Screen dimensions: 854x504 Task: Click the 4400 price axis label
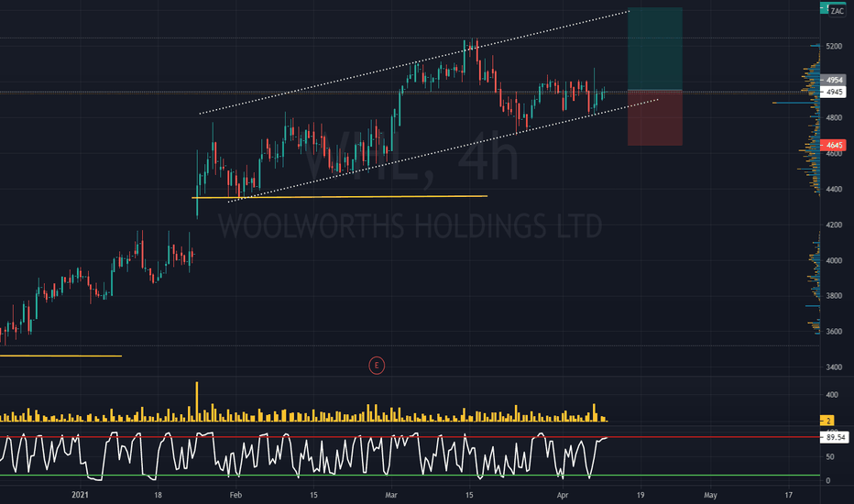(834, 189)
